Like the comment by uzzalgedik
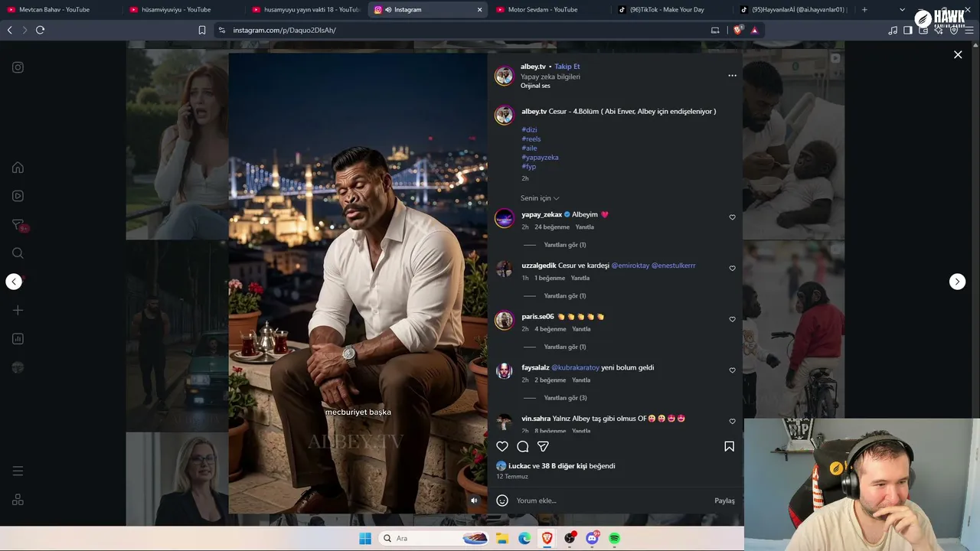The width and height of the screenshot is (980, 551). tap(732, 269)
